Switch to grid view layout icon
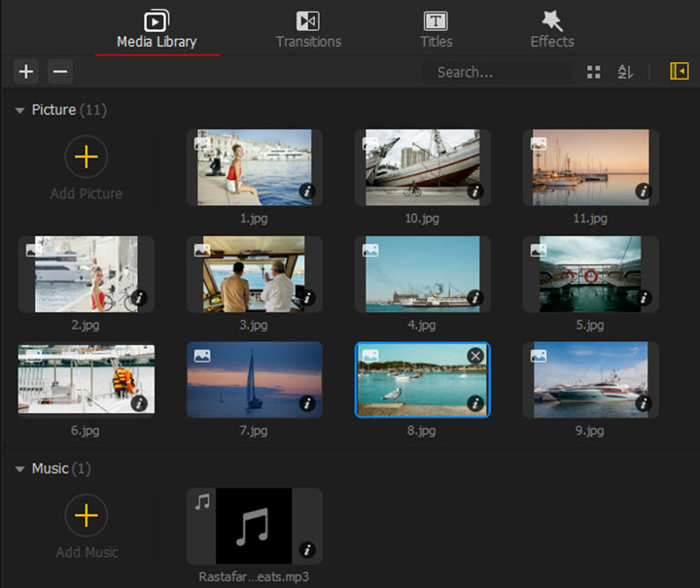This screenshot has width=700, height=588. pos(593,72)
